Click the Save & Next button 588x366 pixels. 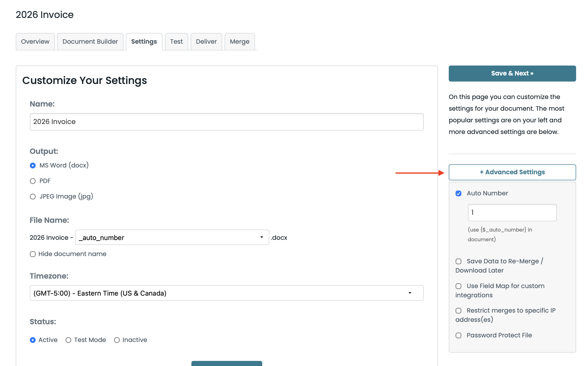click(512, 73)
